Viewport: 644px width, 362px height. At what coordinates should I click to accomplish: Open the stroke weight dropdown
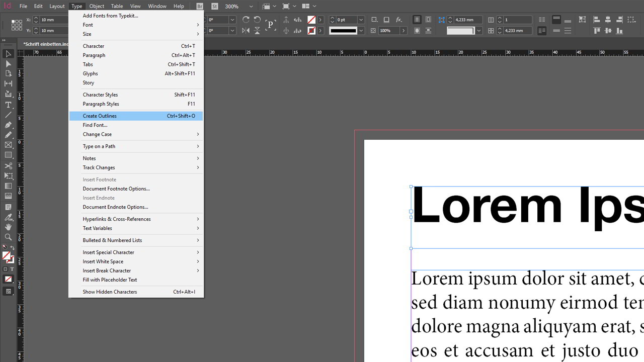coord(361,19)
